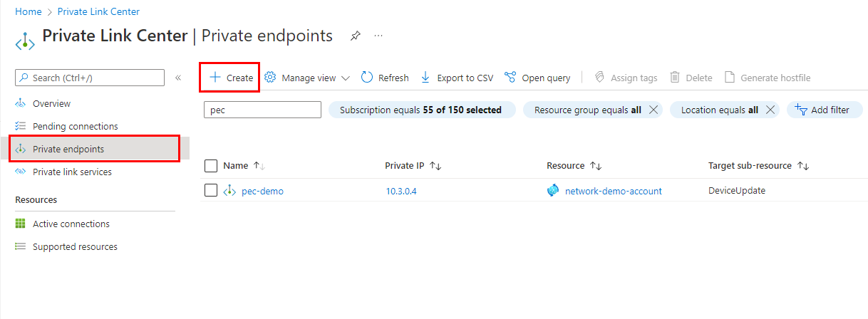Image resolution: width=868 pixels, height=319 pixels.
Task: Click the pin icon beside page title
Action: (355, 36)
